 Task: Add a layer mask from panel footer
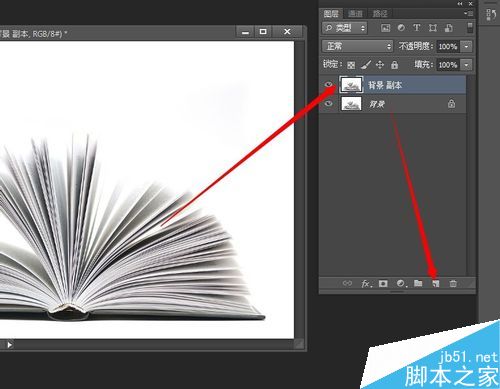point(383,284)
